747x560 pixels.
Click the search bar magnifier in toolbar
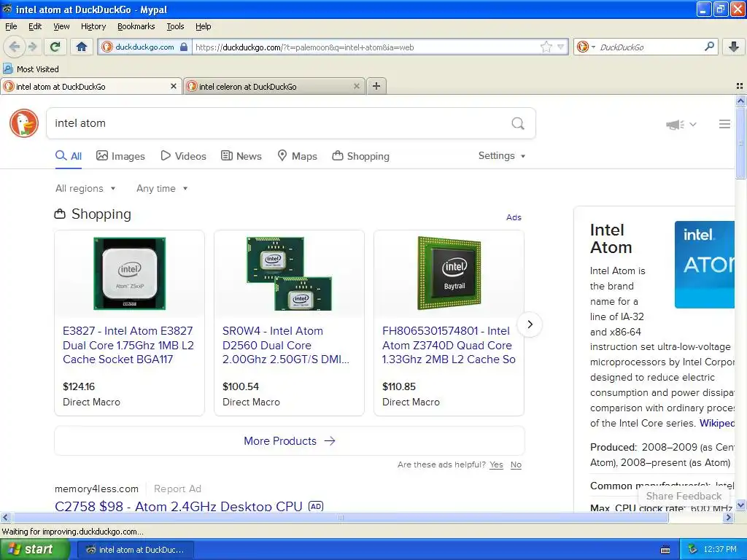[709, 47]
